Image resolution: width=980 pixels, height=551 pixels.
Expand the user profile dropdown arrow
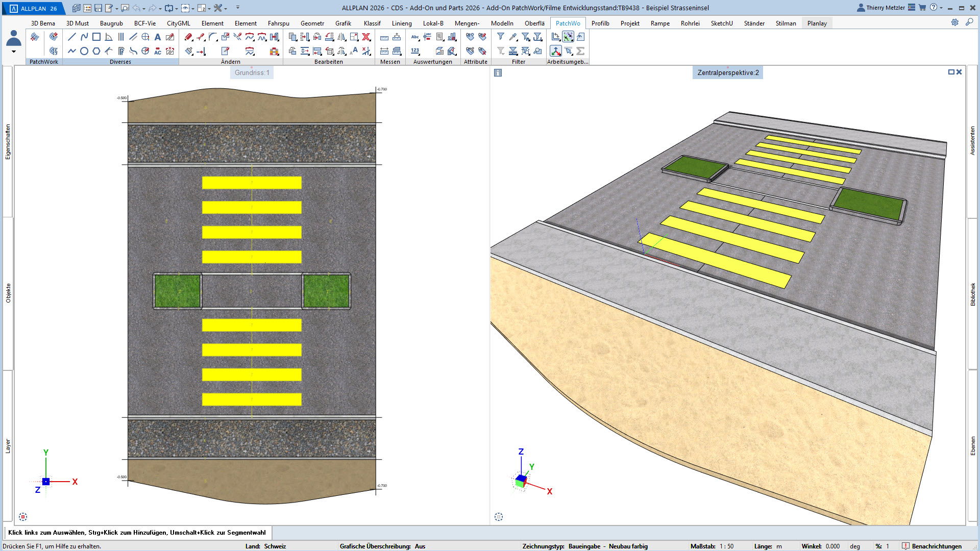coord(14,52)
